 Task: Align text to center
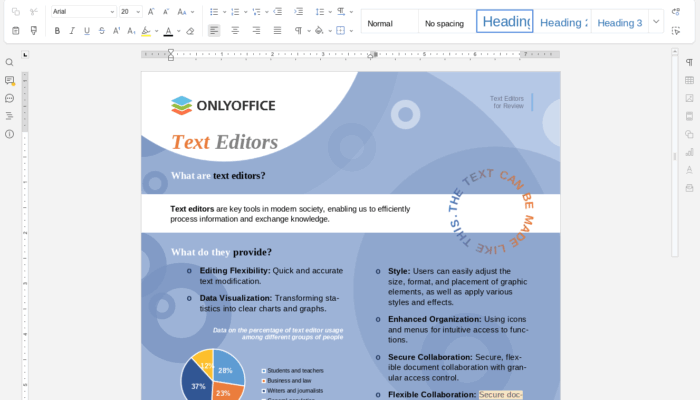[x=235, y=31]
